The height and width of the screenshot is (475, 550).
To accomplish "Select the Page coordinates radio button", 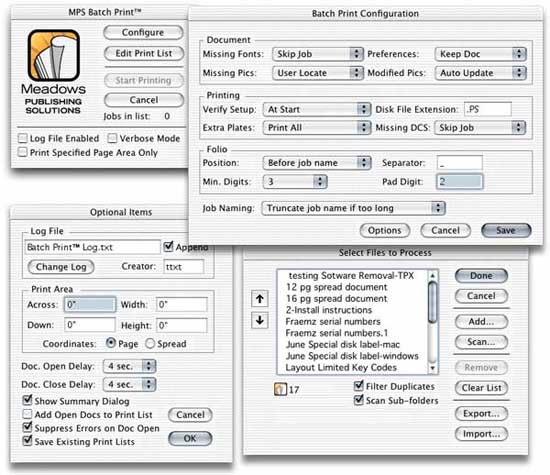I will pyautogui.click(x=111, y=343).
